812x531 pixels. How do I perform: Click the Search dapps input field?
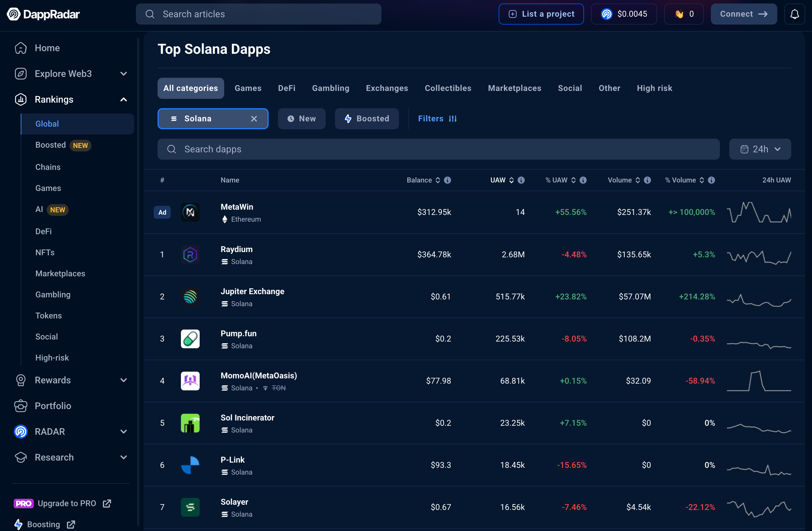(438, 149)
